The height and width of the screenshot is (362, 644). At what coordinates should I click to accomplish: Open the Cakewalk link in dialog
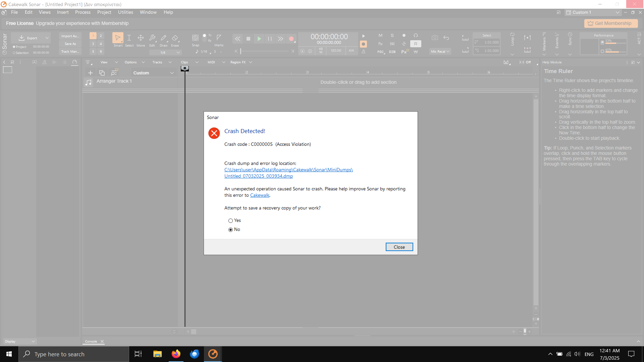point(260,195)
